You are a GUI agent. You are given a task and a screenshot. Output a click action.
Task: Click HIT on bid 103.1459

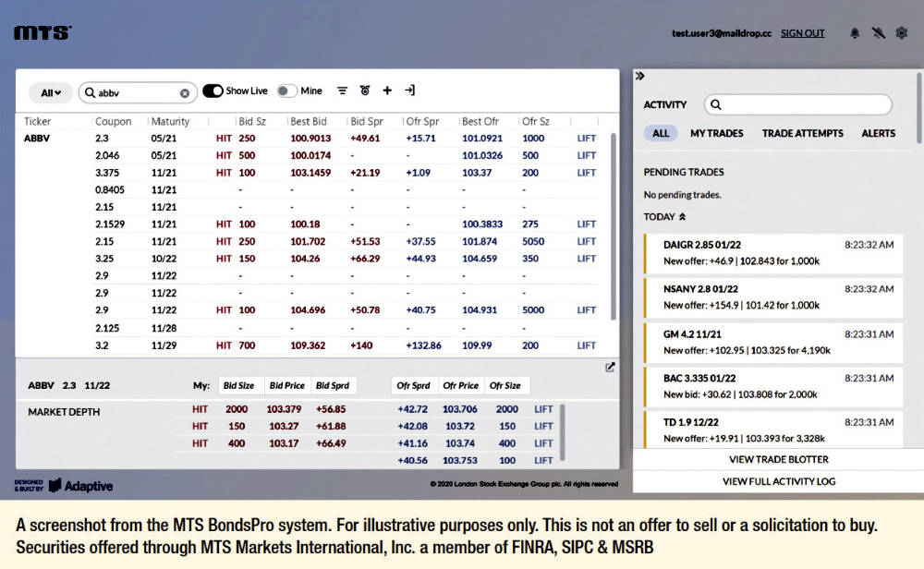click(224, 173)
